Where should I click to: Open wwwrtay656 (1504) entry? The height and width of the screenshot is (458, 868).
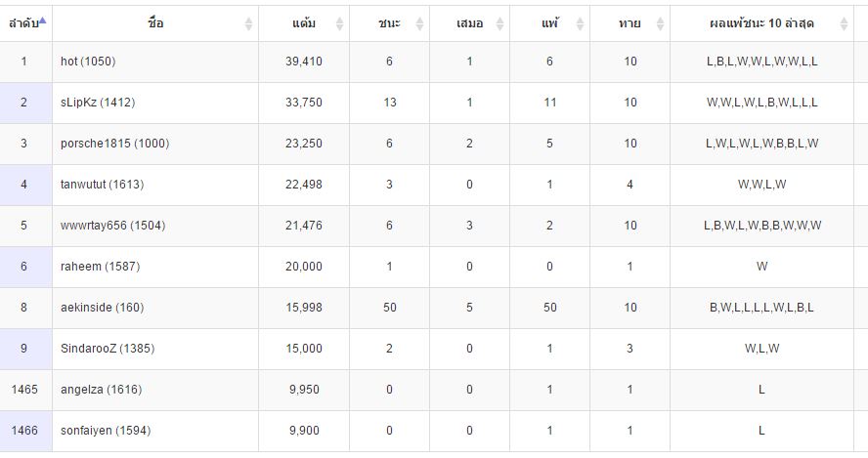click(x=113, y=226)
